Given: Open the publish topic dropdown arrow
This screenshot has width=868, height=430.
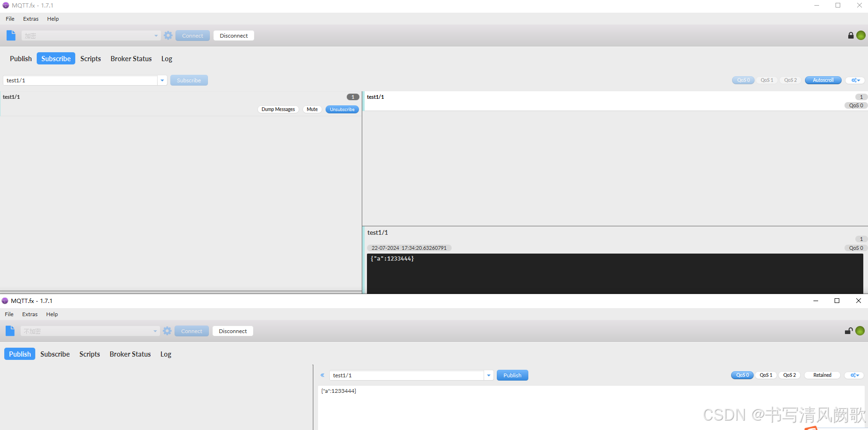Looking at the screenshot, I should click(x=488, y=375).
